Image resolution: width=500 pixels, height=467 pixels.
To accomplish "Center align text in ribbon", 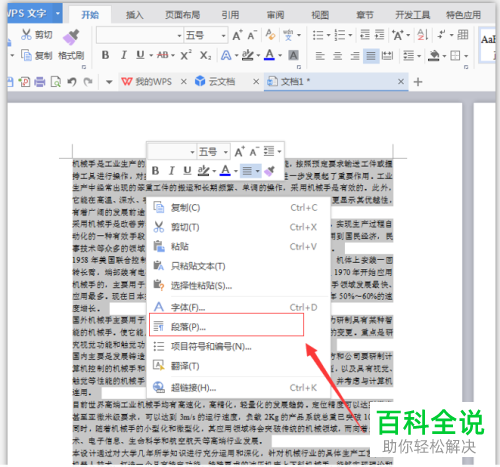I will pos(337,55).
